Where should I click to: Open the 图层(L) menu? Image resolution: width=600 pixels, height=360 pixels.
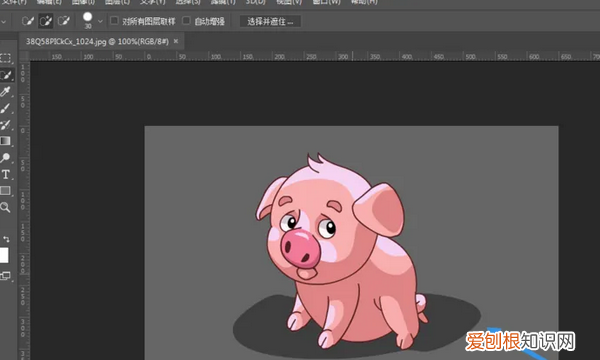[117, 2]
